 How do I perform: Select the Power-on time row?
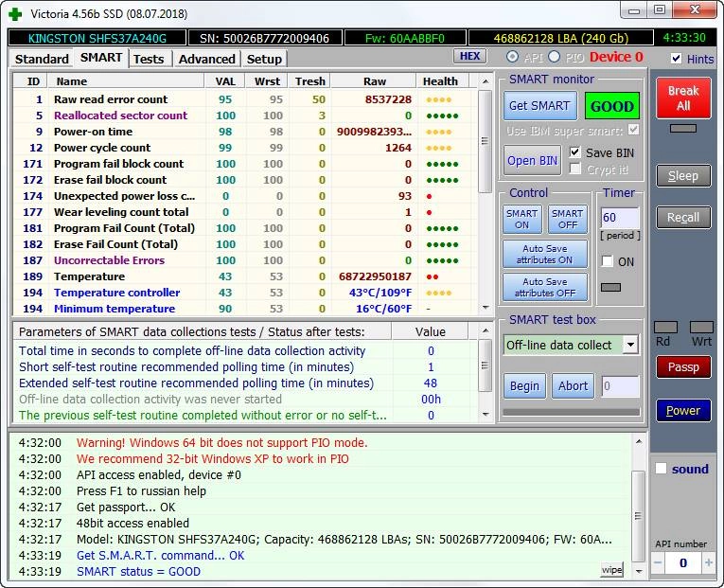[245, 132]
